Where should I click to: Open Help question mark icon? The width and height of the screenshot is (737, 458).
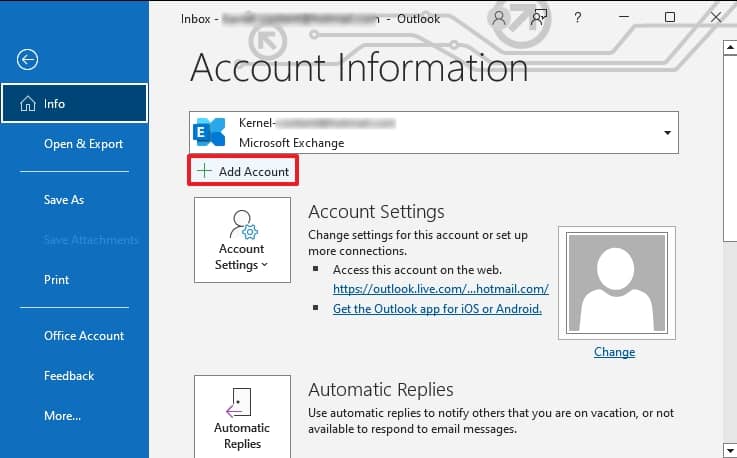tap(577, 18)
